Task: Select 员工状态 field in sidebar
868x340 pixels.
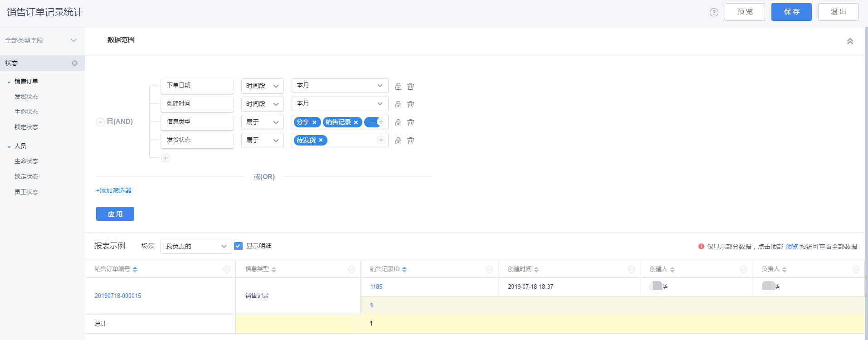Action: pyautogui.click(x=26, y=192)
